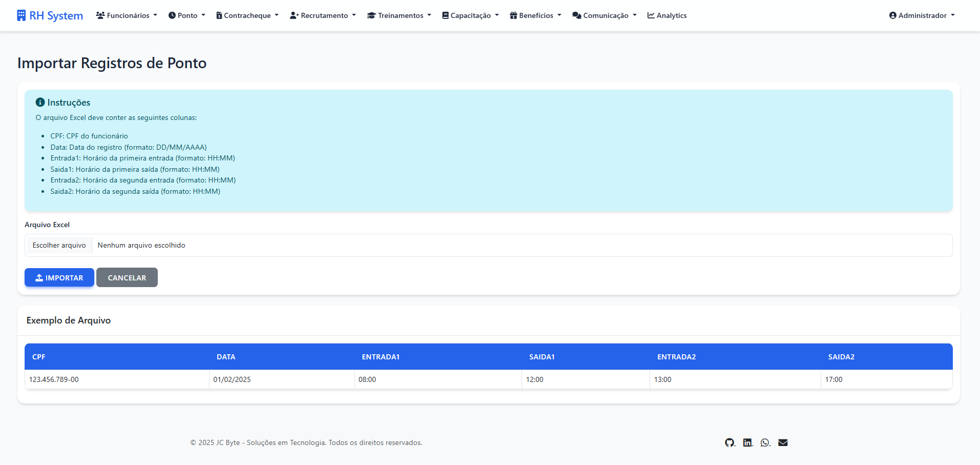Open the GitHub icon link in footer

click(729, 442)
